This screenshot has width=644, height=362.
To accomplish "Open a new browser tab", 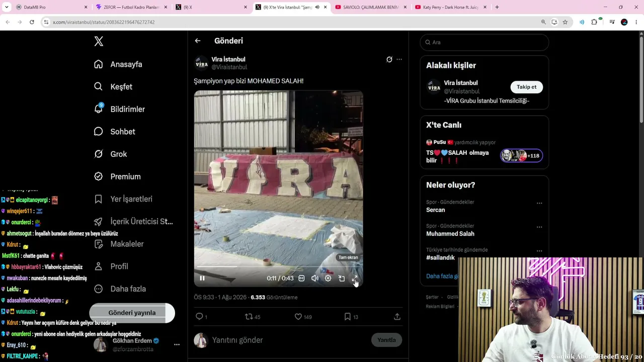I will pyautogui.click(x=497, y=7).
